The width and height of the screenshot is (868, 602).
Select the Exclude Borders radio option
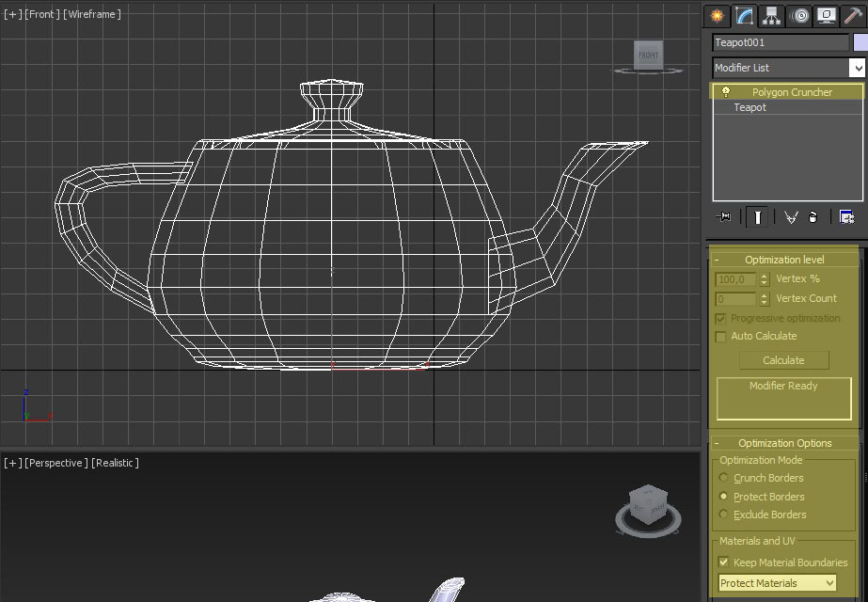723,514
